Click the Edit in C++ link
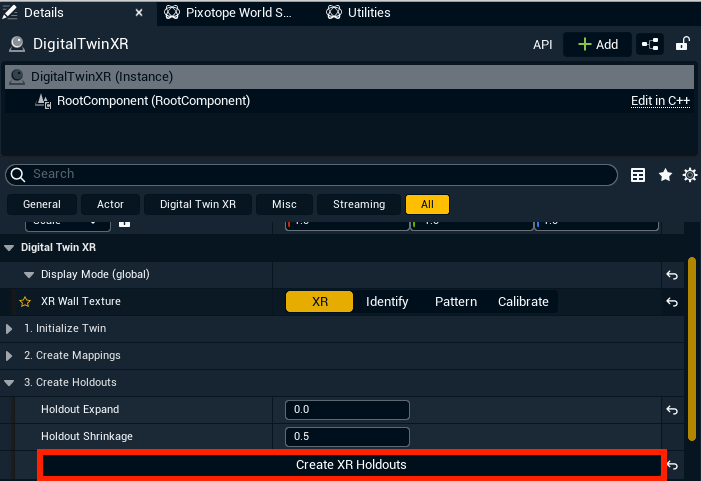This screenshot has height=481, width=701. point(660,101)
